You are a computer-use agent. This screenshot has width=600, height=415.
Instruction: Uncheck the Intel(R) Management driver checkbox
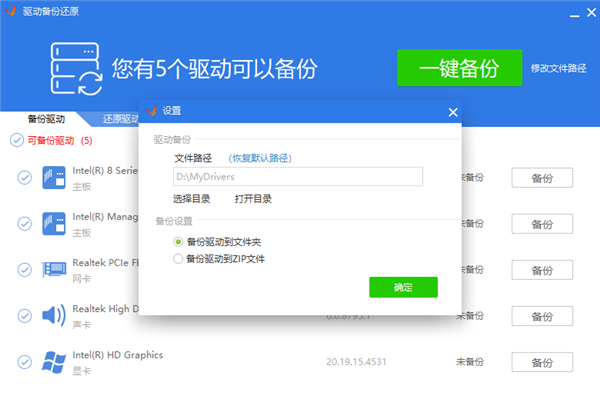(x=25, y=223)
